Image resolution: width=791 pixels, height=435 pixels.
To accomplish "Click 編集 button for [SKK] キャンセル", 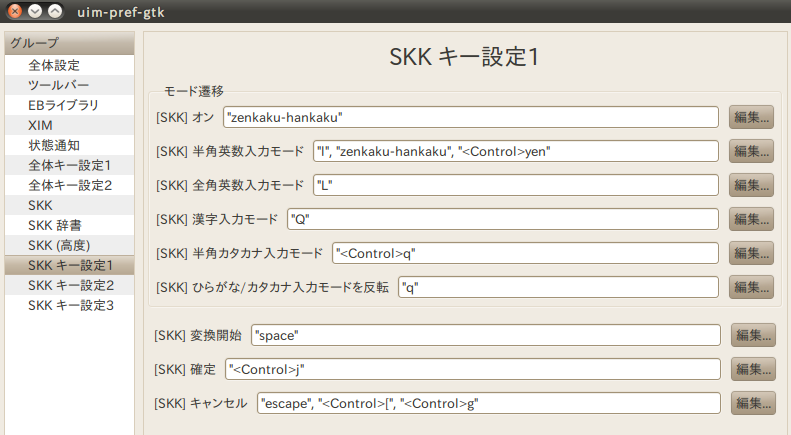I will pyautogui.click(x=753, y=403).
